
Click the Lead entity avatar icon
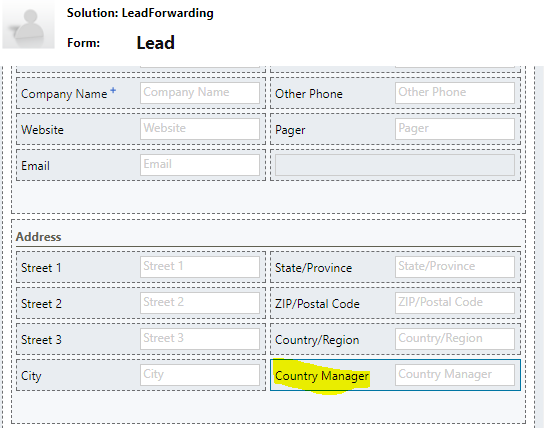point(28,24)
